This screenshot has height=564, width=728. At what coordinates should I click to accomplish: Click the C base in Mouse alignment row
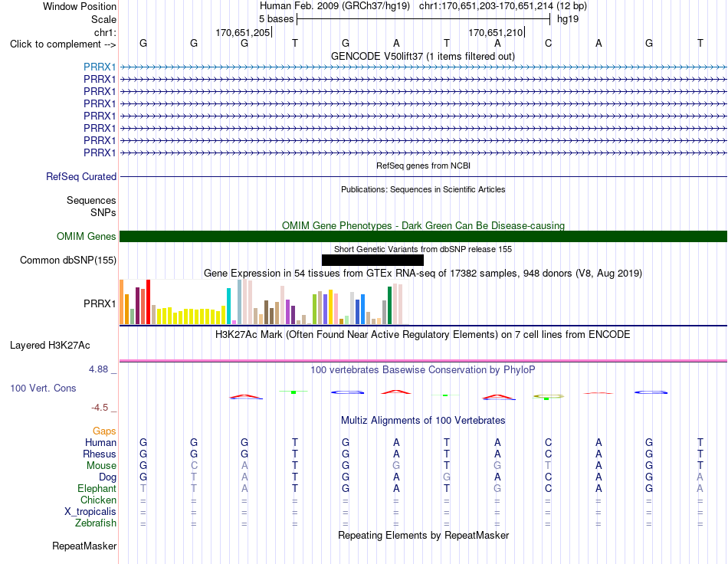tap(194, 465)
